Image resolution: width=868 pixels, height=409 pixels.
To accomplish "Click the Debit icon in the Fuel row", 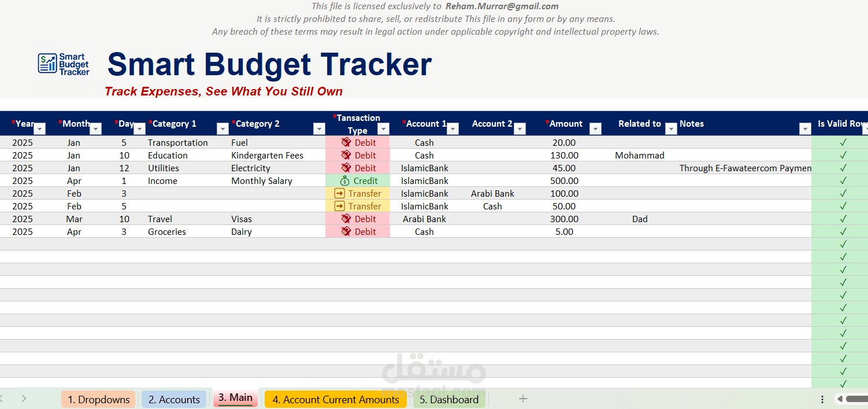I will click(346, 142).
